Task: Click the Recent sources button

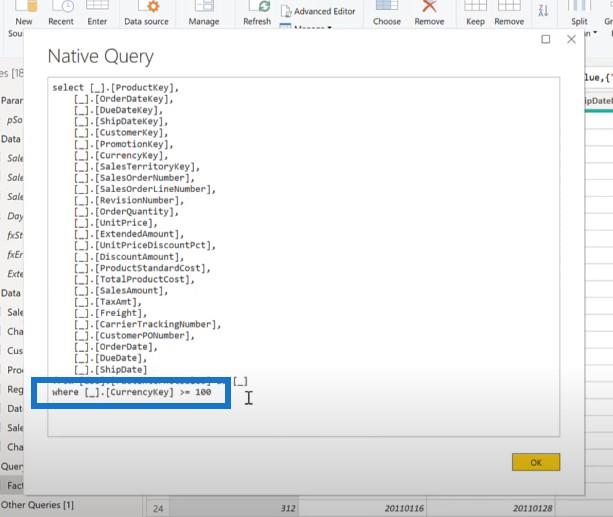Action: pyautogui.click(x=61, y=13)
